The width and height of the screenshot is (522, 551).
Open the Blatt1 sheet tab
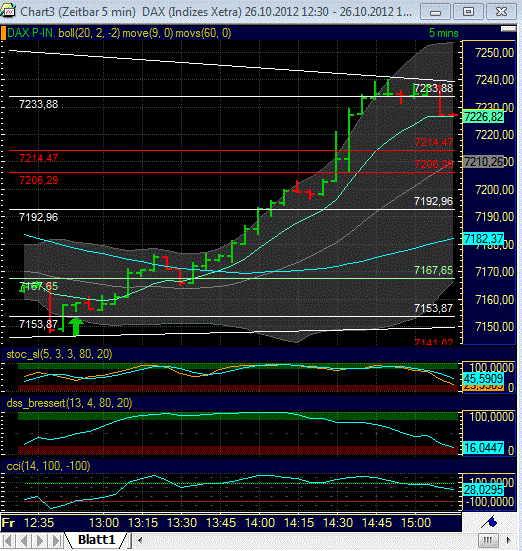tap(96, 540)
